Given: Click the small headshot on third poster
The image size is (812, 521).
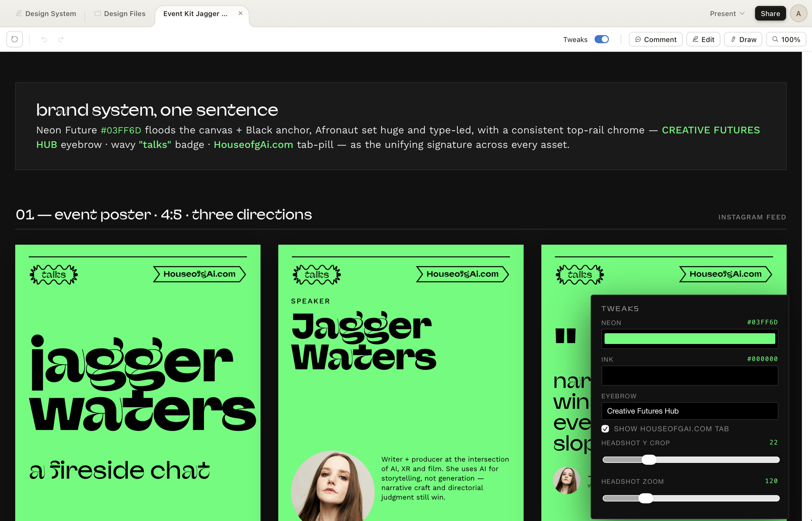Looking at the screenshot, I should [566, 480].
